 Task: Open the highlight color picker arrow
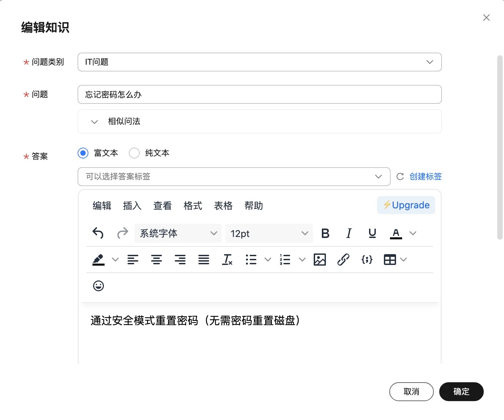(x=115, y=260)
